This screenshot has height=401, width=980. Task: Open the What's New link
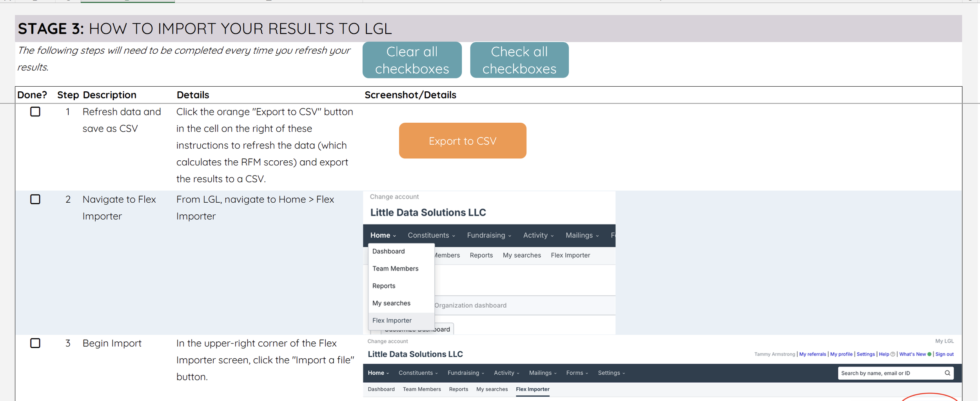[912, 354]
